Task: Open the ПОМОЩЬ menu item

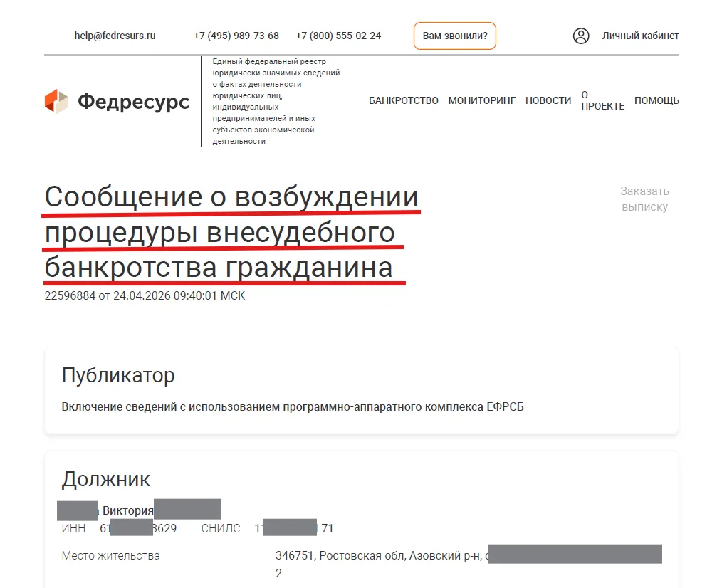Action: click(656, 100)
